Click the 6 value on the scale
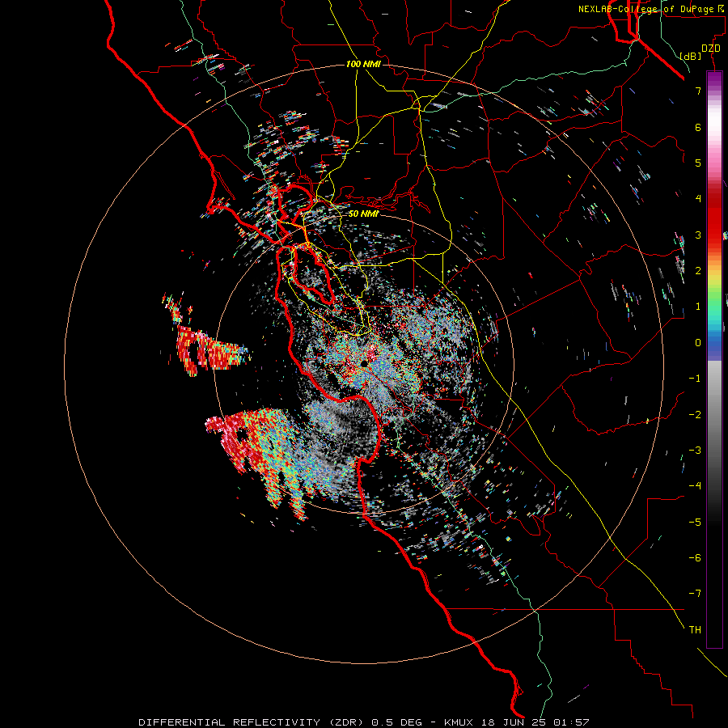 click(698, 127)
